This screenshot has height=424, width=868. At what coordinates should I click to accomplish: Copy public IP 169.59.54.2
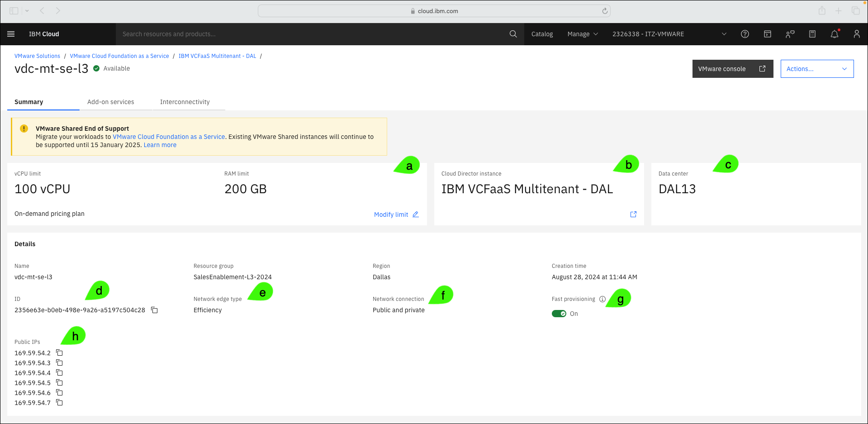(59, 353)
